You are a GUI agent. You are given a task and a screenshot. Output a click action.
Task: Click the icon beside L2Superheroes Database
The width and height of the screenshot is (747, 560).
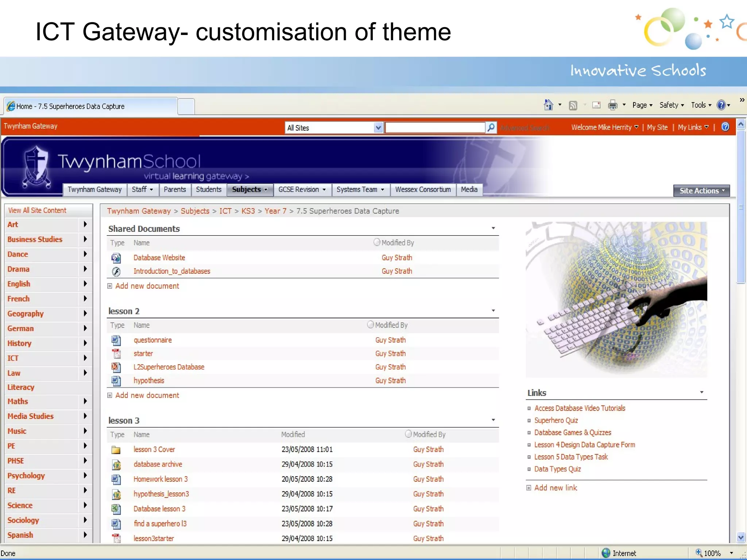click(x=116, y=367)
